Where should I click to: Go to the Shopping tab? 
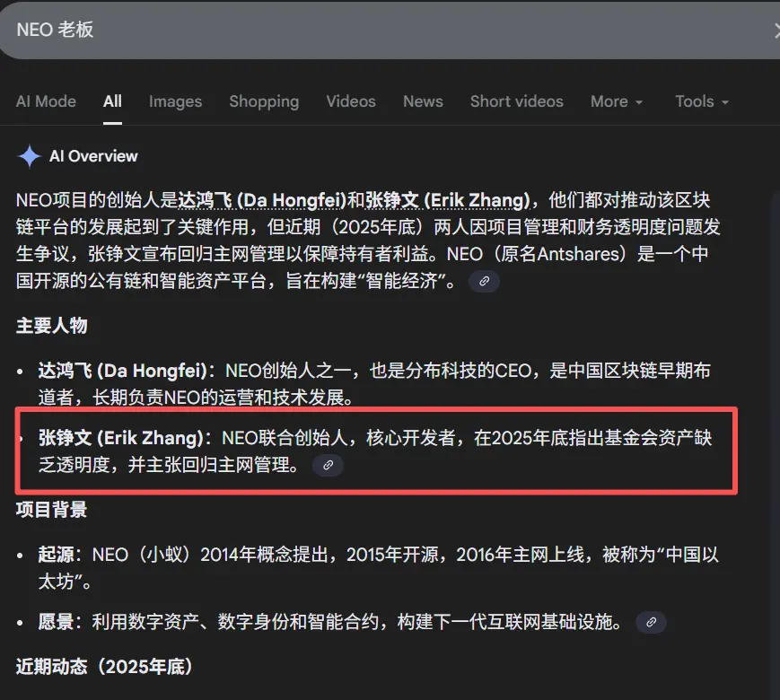(264, 101)
